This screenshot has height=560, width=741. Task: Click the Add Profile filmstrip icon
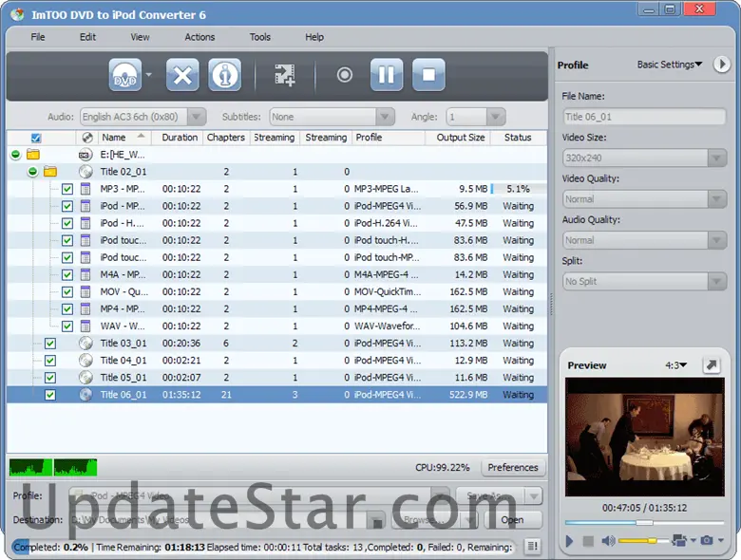[x=285, y=75]
